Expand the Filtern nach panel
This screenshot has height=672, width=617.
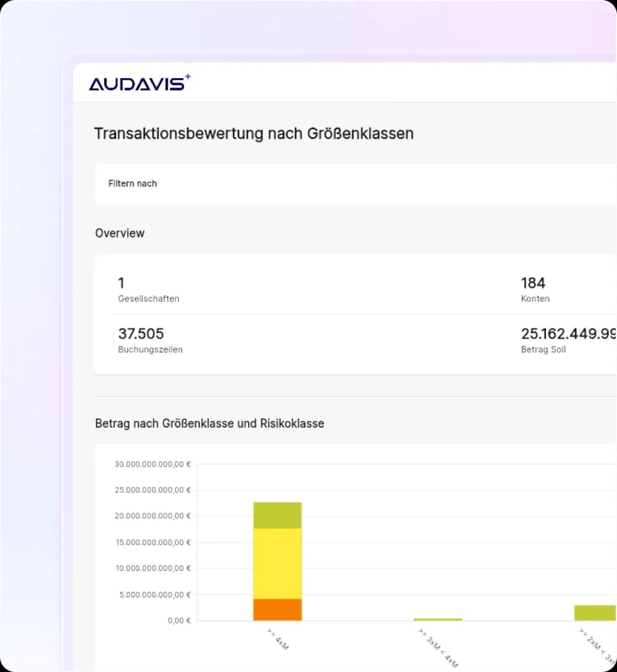(317, 184)
